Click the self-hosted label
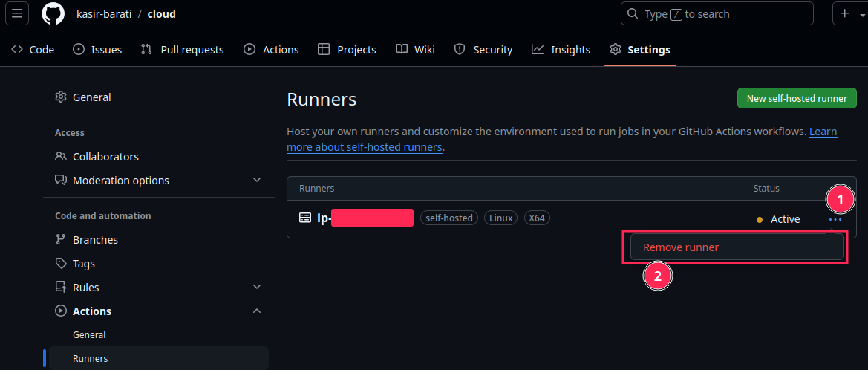Screen dimensions: 868x370 tap(449, 218)
